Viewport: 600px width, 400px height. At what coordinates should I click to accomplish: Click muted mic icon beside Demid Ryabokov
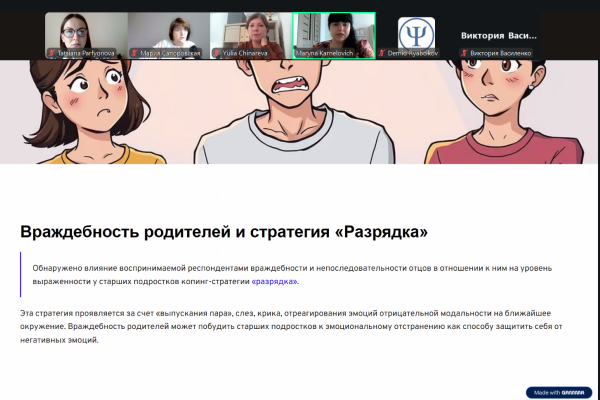382,53
